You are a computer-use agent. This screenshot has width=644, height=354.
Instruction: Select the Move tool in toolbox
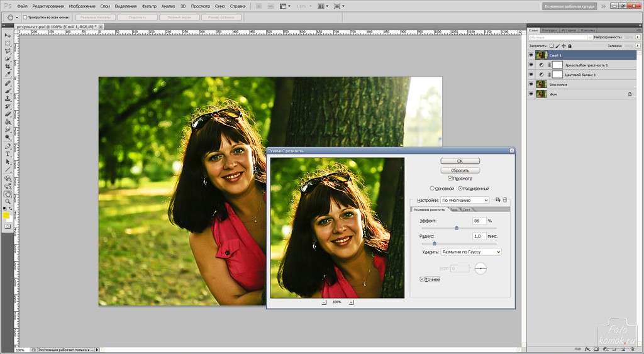pos(8,35)
